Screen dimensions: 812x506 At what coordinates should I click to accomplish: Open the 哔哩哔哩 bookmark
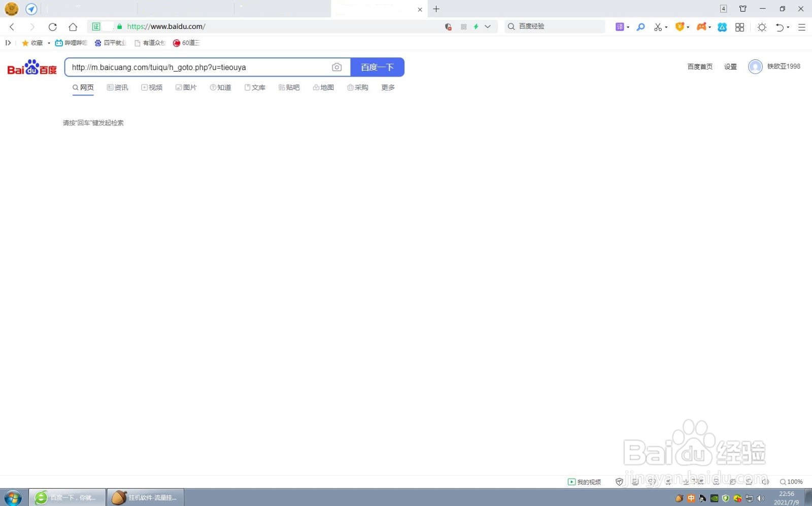pos(71,43)
